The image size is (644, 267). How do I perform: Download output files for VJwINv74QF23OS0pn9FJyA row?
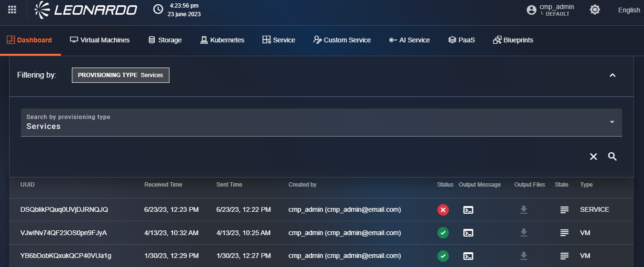click(x=524, y=233)
